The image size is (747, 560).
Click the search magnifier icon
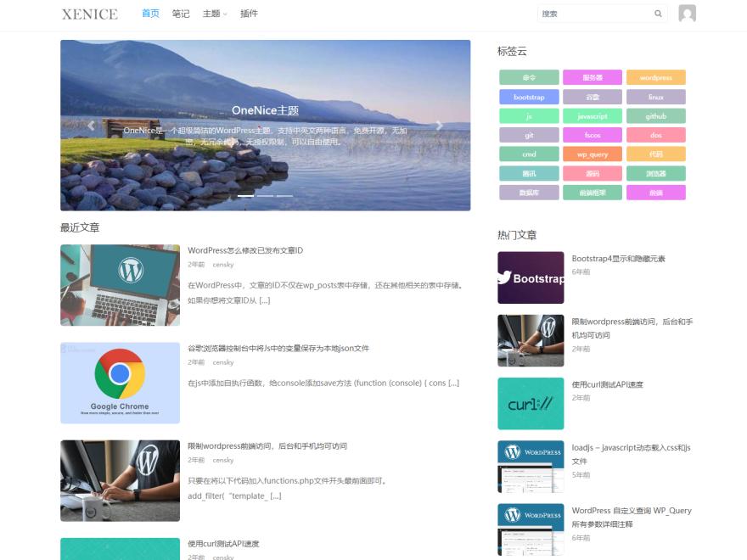coord(658,14)
